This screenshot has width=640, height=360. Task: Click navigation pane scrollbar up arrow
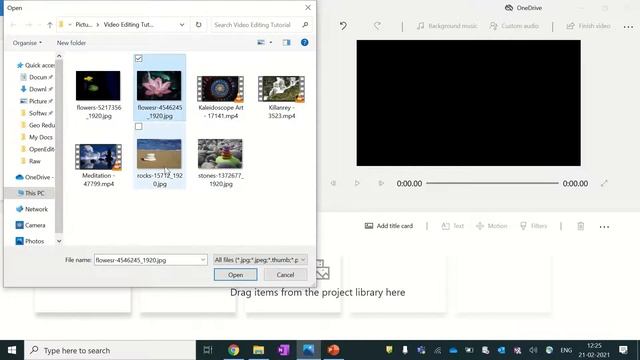pos(59,56)
